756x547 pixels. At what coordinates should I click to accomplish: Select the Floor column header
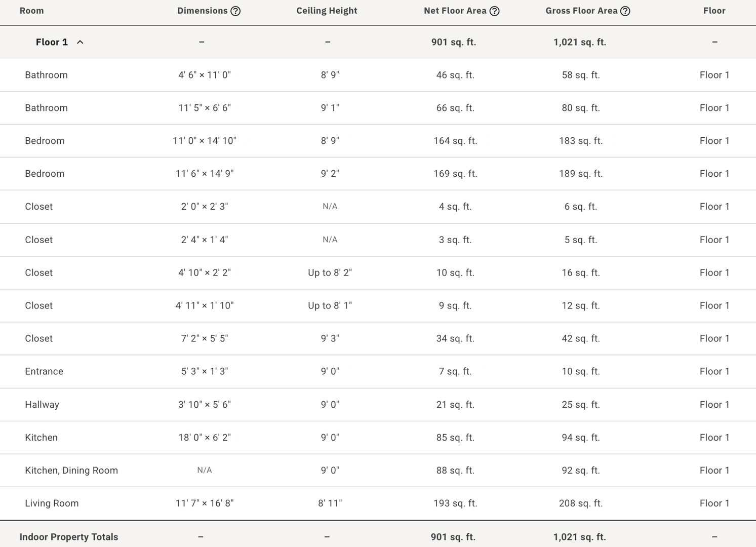(714, 11)
